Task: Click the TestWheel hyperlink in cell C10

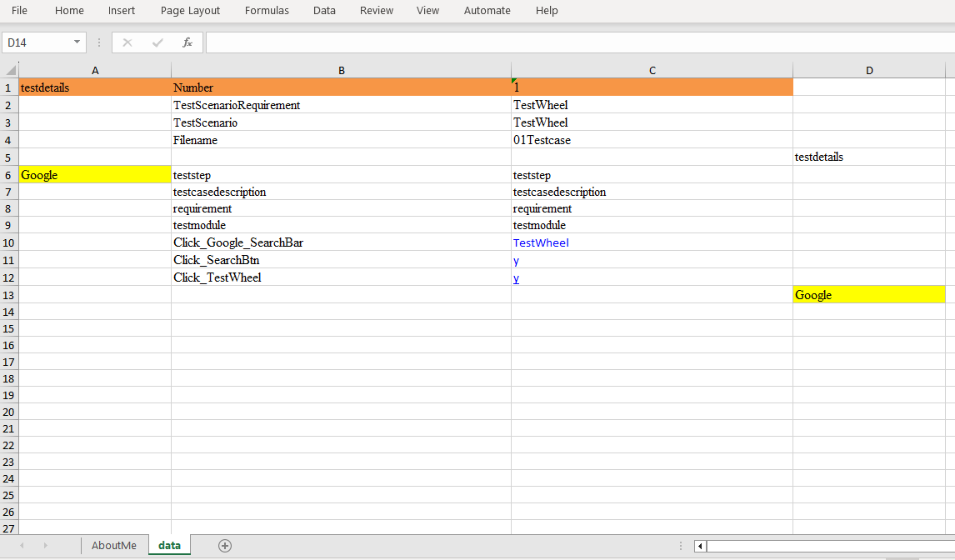Action: coord(541,242)
